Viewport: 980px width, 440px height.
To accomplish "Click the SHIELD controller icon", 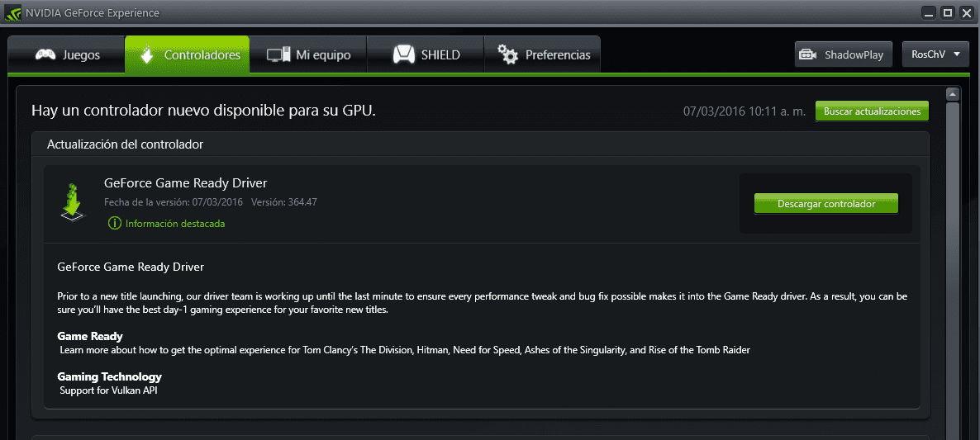I will (x=404, y=55).
